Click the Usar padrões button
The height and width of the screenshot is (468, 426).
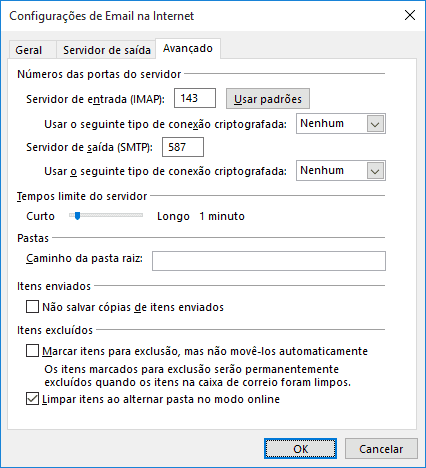268,99
